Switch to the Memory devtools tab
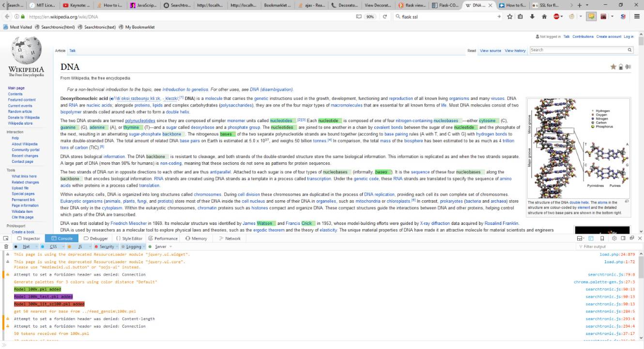Image resolution: width=644 pixels, height=349 pixels. coord(196,238)
